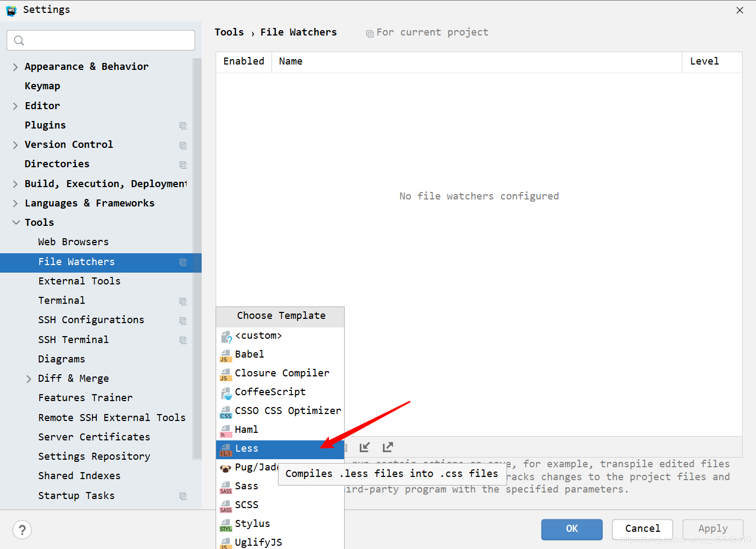Open Plugins settings page
Screen dimensions: 756x549
point(45,125)
